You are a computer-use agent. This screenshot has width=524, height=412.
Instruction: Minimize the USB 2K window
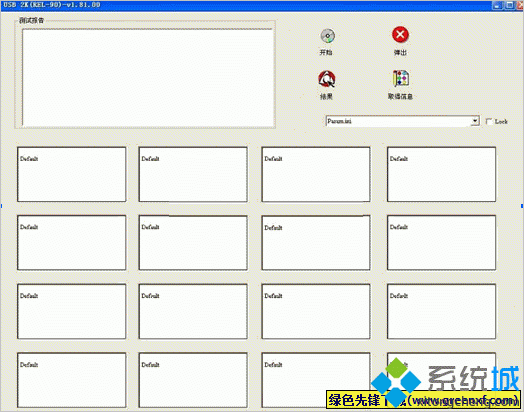(497, 5)
